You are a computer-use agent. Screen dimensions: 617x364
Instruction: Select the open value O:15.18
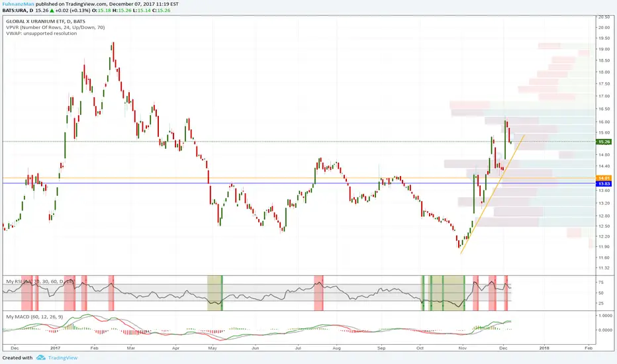[x=101, y=10]
